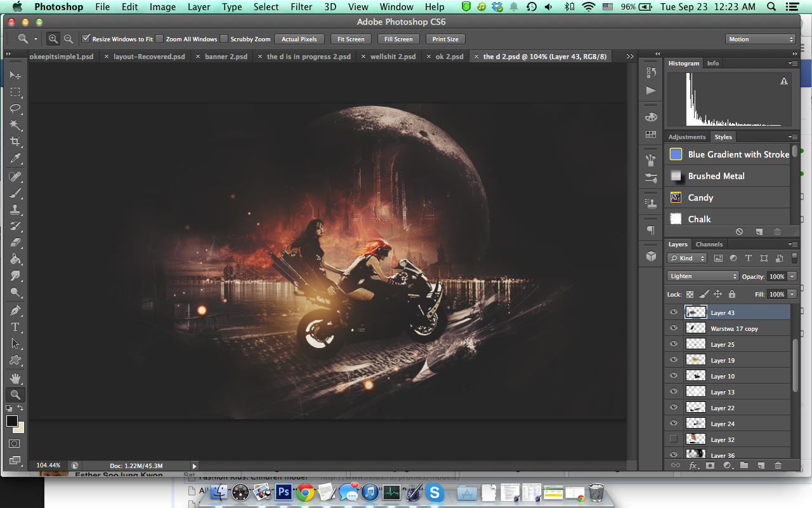The image size is (812, 508).
Task: Toggle lock transparent pixels
Action: [690, 294]
